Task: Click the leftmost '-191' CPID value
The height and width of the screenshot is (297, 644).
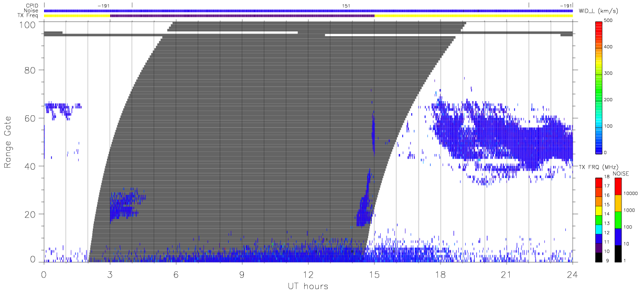Action: (104, 6)
